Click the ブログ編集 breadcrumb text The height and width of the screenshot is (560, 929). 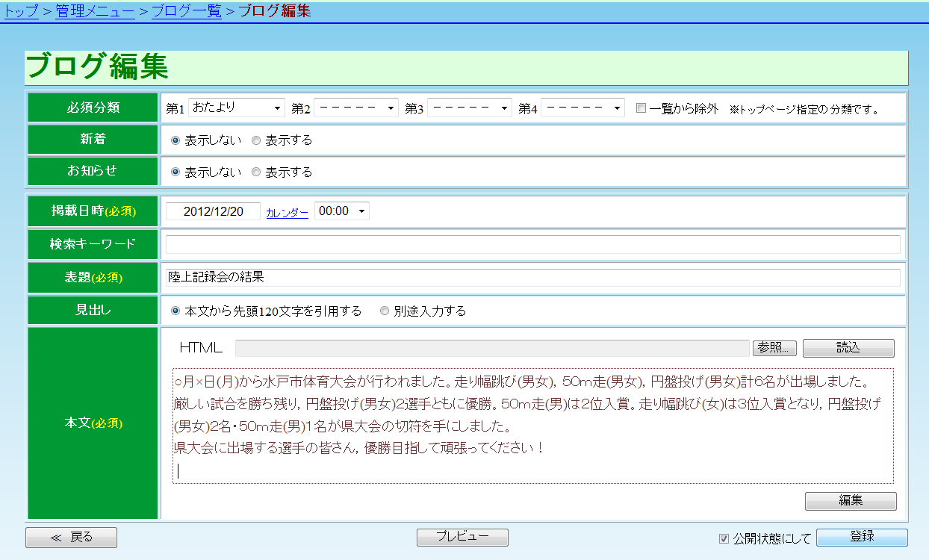pos(275,11)
